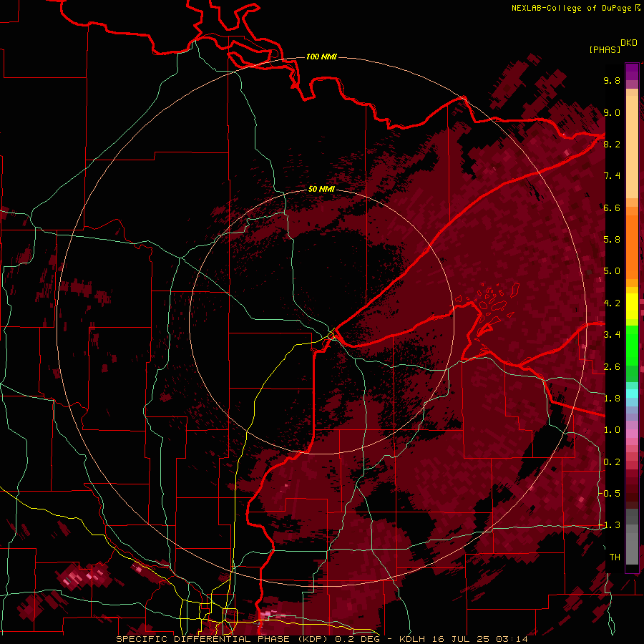Pick the orange segment of the color bar
Image resolution: width=644 pixels, height=644 pixels.
point(632,243)
